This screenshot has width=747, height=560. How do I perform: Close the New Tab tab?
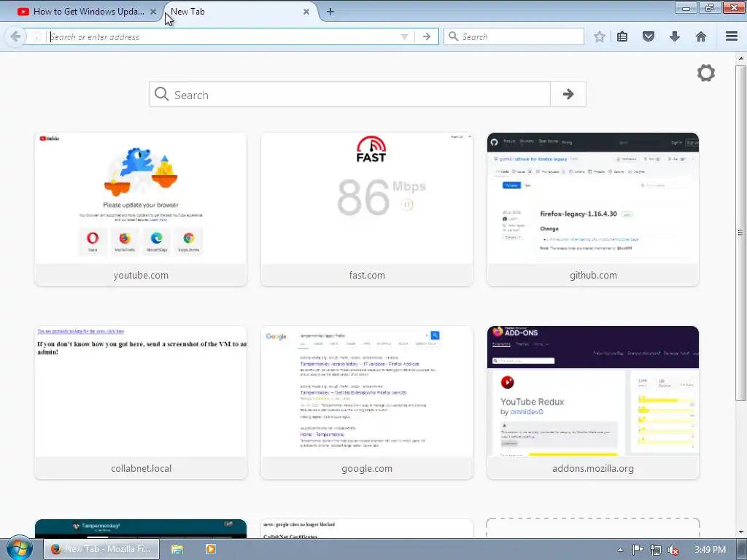[306, 12]
